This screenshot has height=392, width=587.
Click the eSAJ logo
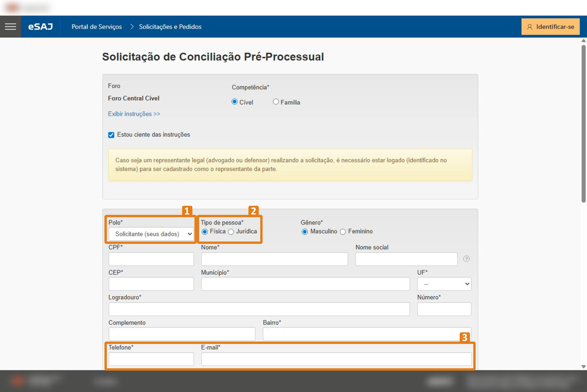[x=40, y=26]
